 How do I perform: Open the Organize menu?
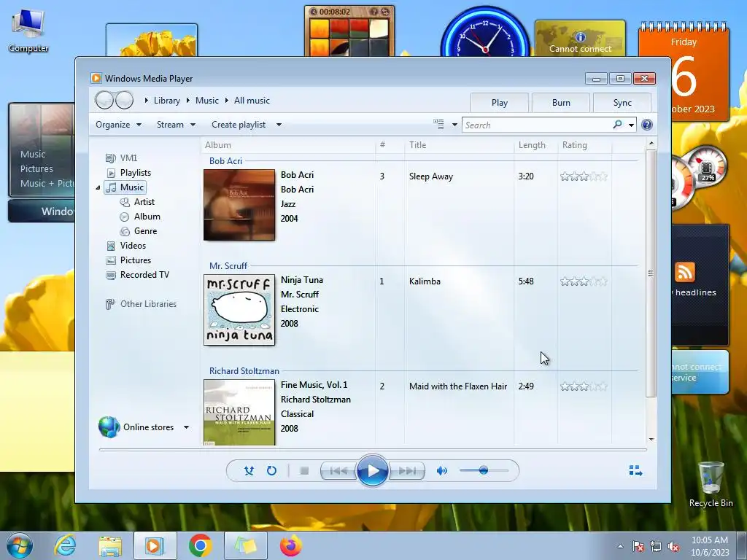click(118, 125)
